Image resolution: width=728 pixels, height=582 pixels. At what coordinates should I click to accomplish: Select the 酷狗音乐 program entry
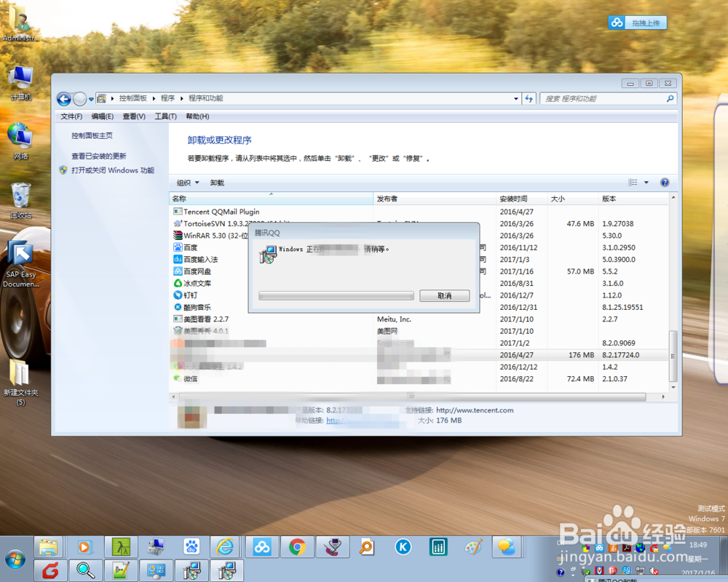pos(197,307)
